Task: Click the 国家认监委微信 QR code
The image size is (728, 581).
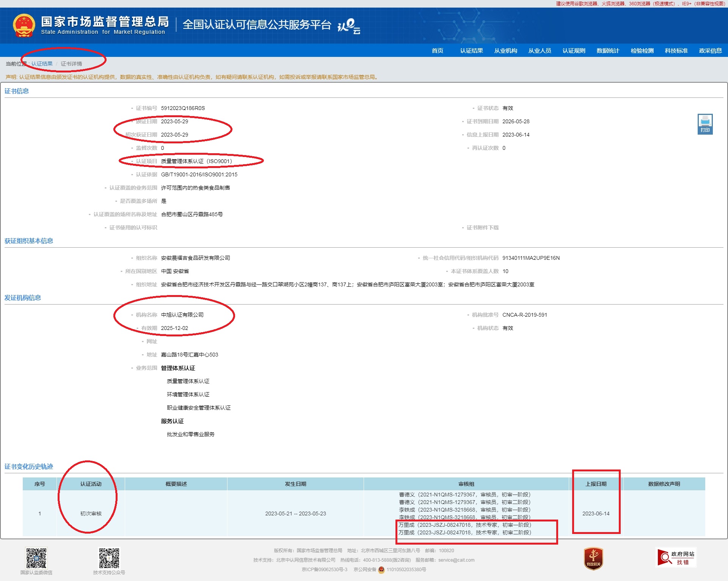Action: click(36, 558)
